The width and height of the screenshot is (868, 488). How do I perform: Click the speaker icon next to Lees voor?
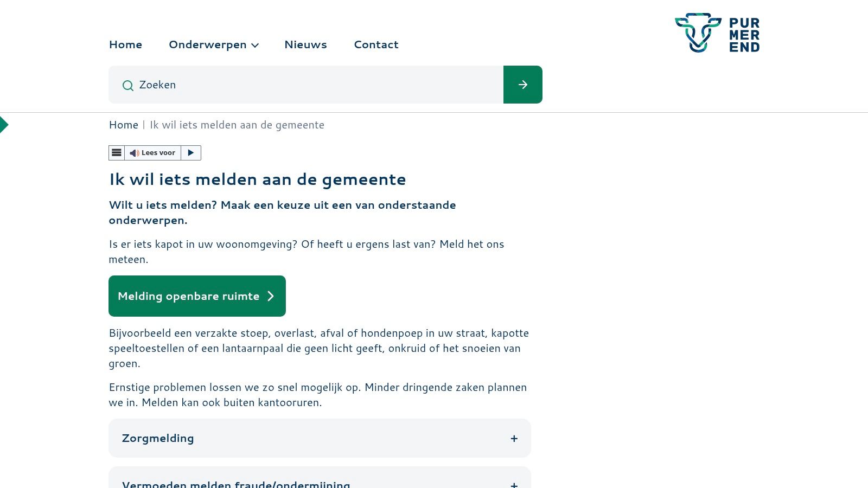click(134, 152)
